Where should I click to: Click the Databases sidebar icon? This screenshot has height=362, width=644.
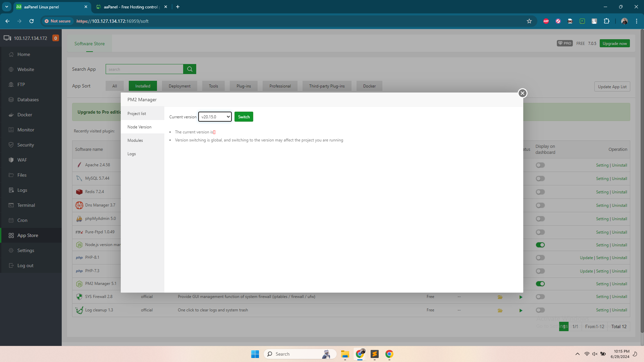(11, 100)
